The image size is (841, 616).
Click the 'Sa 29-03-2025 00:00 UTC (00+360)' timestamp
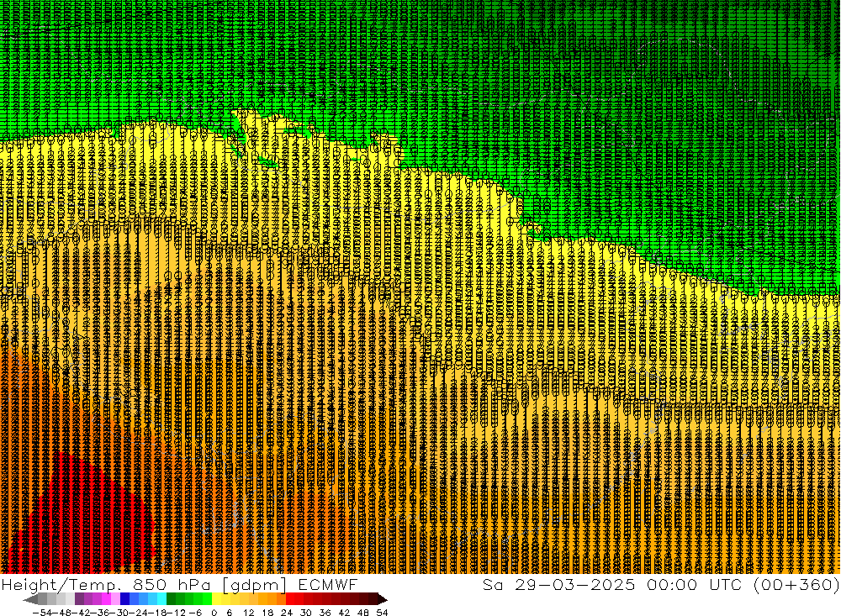click(x=661, y=584)
